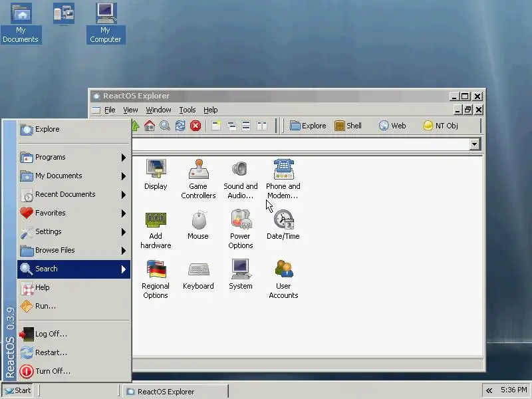Expand the address bar dropdown arrow
The height and width of the screenshot is (399, 532).
pyautogui.click(x=474, y=144)
